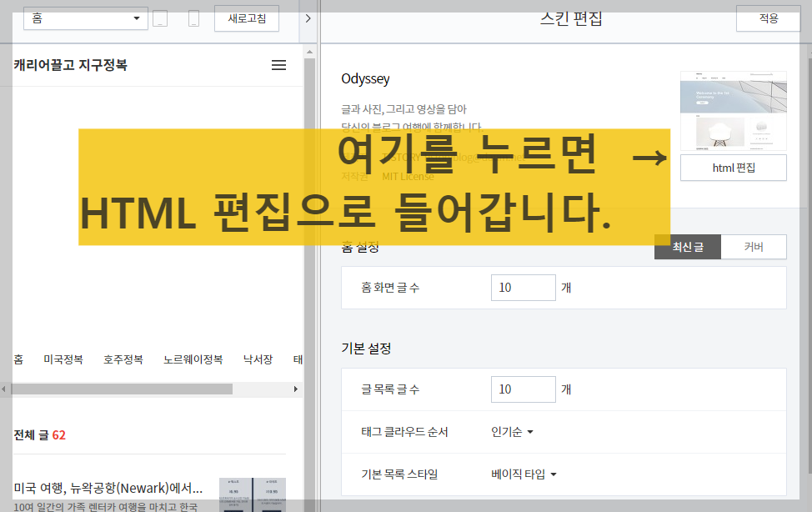Click the Newark post thumbnail image
The width and height of the screenshot is (812, 512).
(x=253, y=494)
